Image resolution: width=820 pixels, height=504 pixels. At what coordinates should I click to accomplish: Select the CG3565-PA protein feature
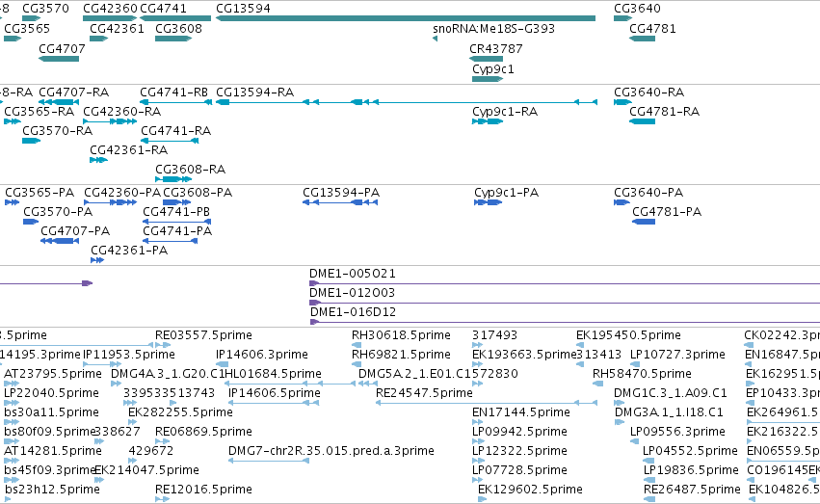click(12, 202)
